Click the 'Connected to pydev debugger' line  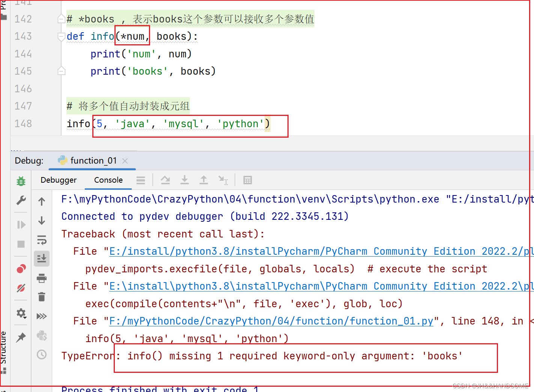click(205, 216)
